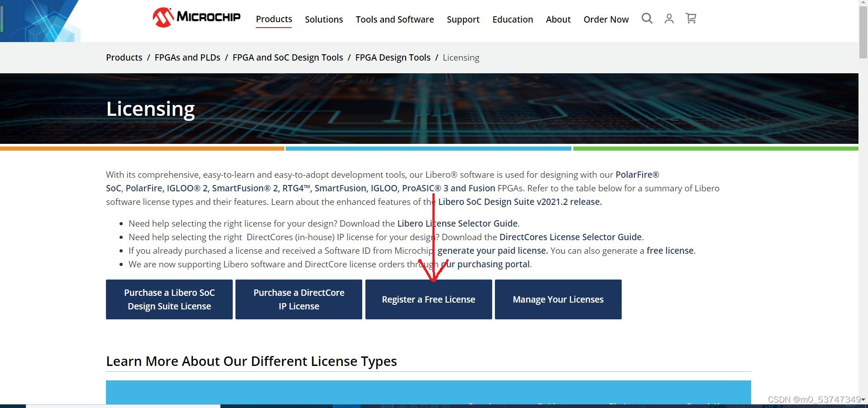This screenshot has height=408, width=868.
Task: Go to FPGA and SoC Design Tools breadcrumb
Action: [x=288, y=57]
